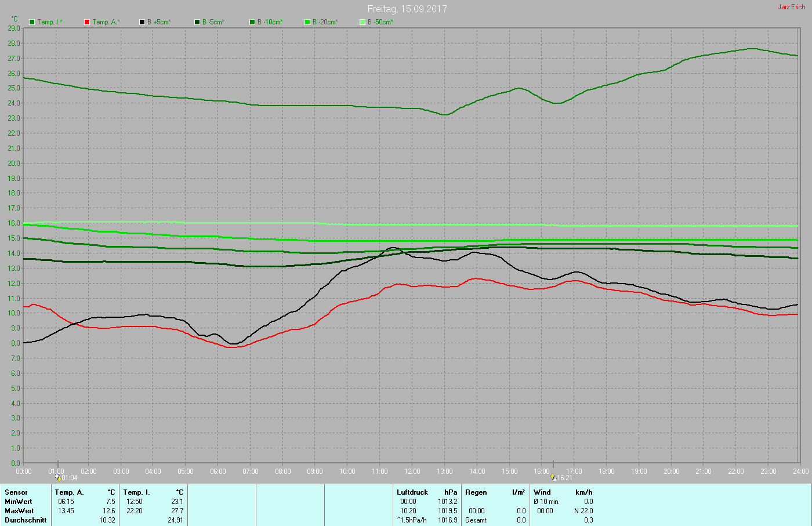Click the chart title 'Freitag, 15.09.2017'
Screen dimensions: 812x526
(407, 9)
